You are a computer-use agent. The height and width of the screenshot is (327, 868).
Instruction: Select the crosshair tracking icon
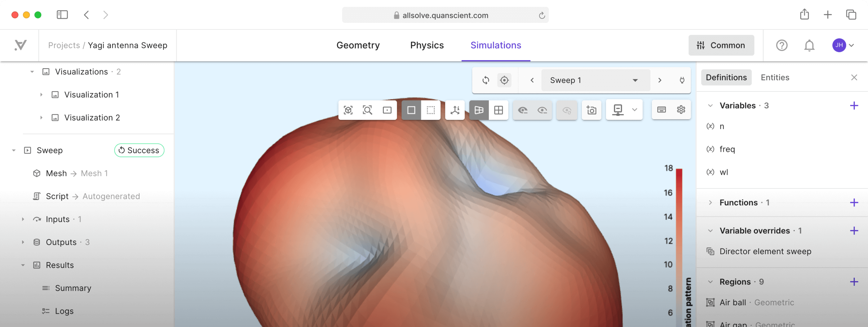click(504, 80)
